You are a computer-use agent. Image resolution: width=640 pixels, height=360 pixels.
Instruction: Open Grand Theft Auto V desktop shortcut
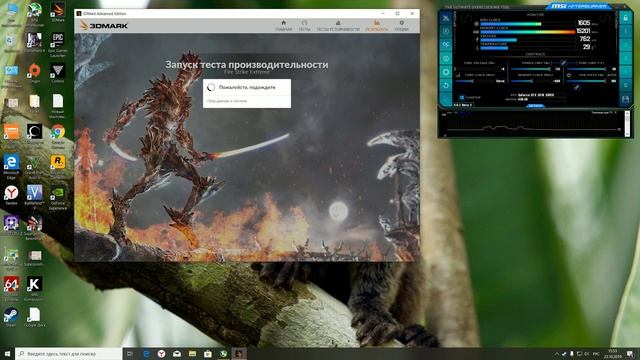coord(34,167)
